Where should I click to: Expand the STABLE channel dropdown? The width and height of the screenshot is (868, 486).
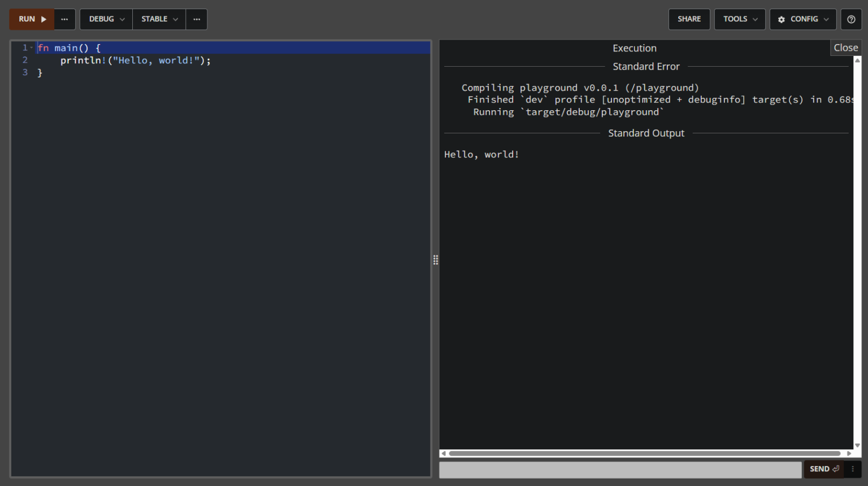(x=159, y=19)
